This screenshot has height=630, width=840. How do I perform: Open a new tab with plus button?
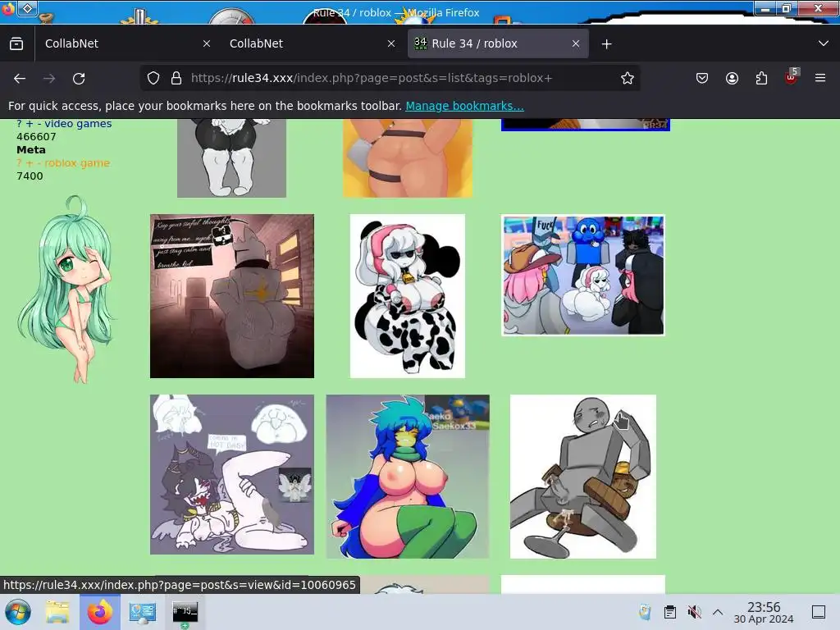click(606, 44)
